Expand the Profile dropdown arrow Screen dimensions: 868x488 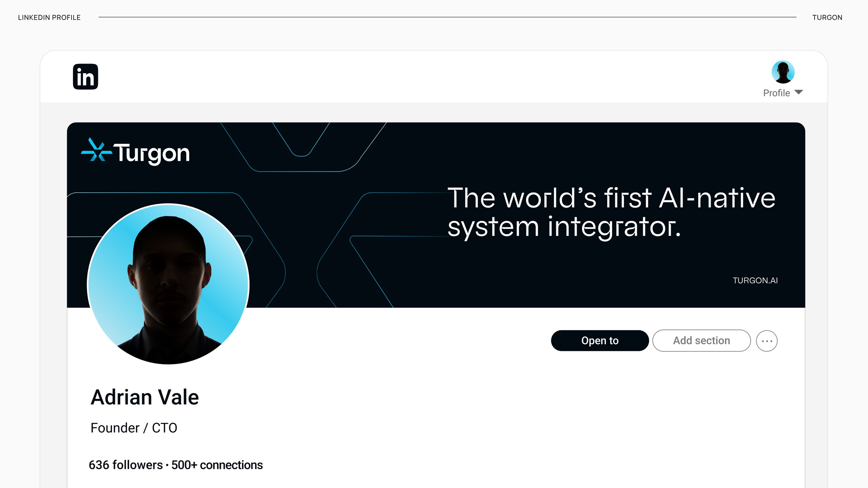pyautogui.click(x=799, y=92)
